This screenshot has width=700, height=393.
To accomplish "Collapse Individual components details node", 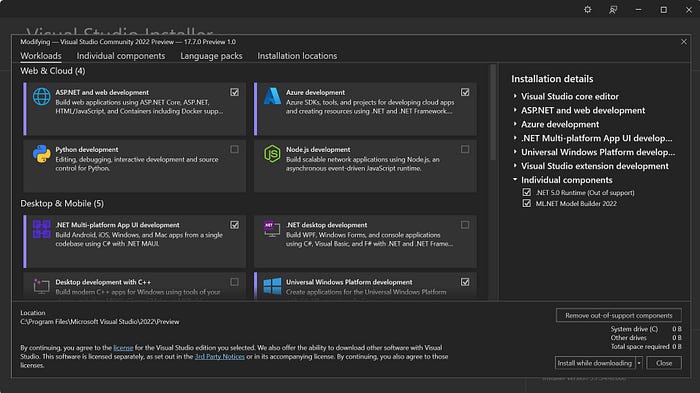I will coord(515,180).
